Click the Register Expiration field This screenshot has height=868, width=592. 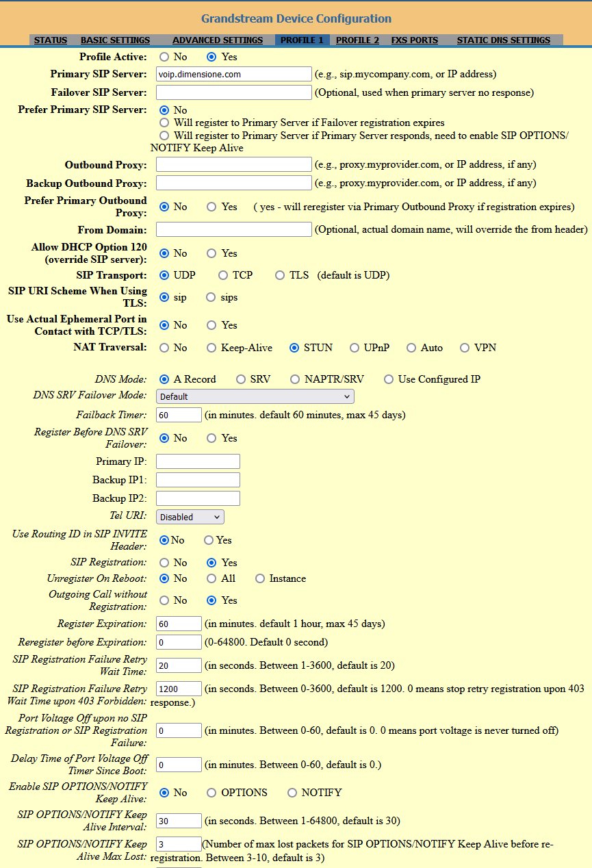[179, 624]
